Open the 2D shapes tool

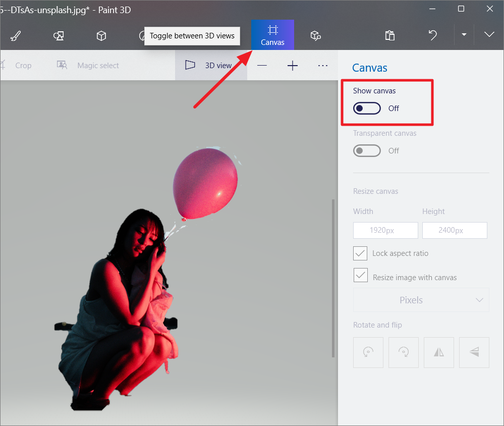(59, 35)
